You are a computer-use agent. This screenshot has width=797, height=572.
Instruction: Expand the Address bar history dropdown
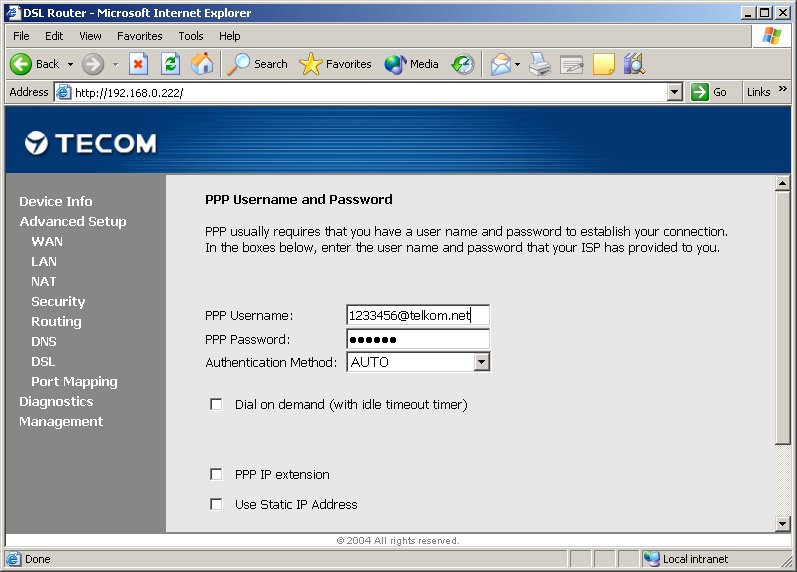(x=675, y=92)
